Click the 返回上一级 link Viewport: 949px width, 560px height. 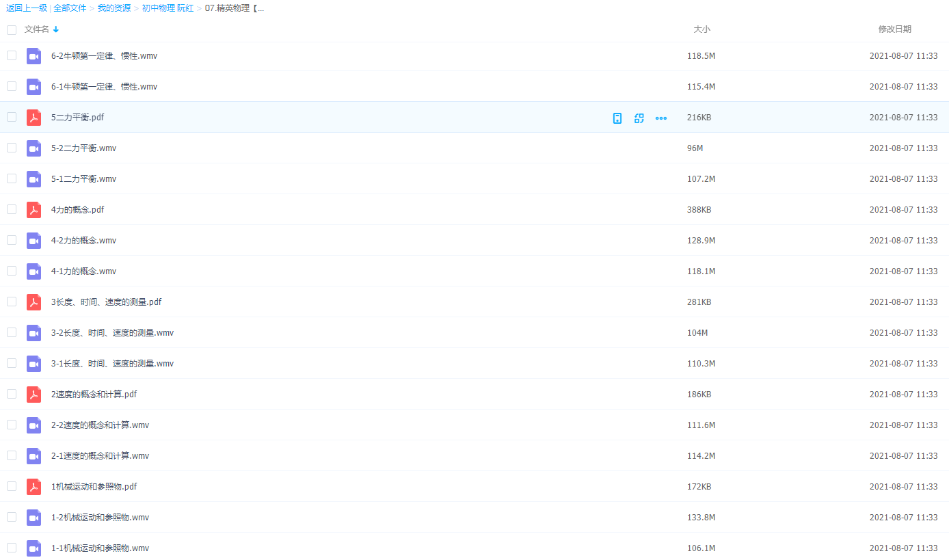tap(27, 8)
